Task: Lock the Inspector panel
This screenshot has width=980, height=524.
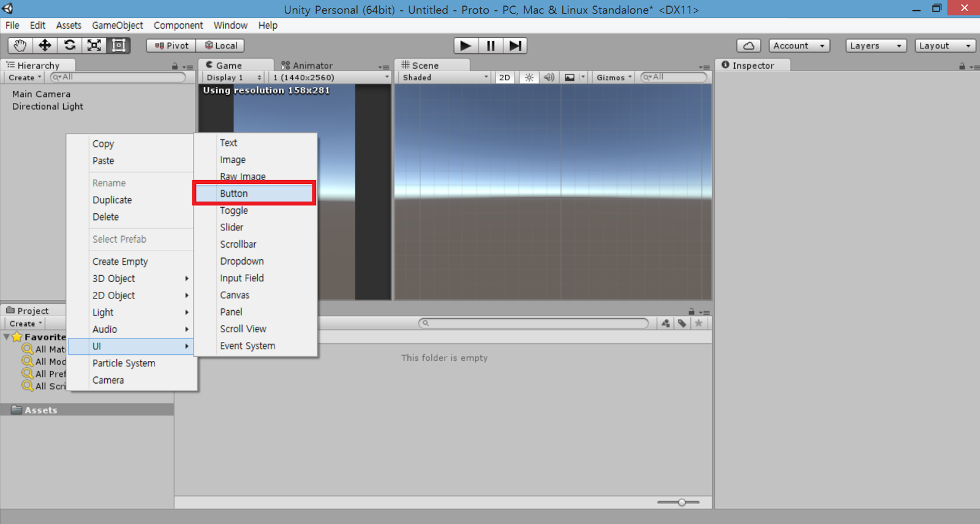Action: point(962,66)
